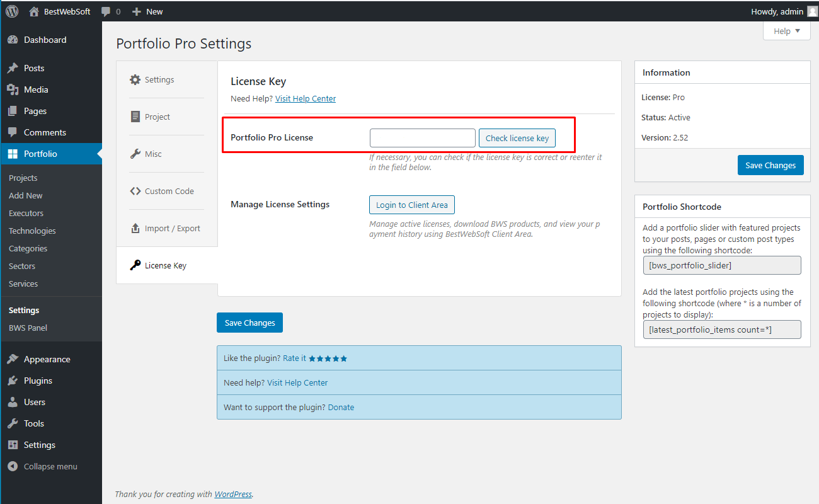Click the Media icon in the sidebar
Screen dimensions: 819x504
[x=13, y=89]
